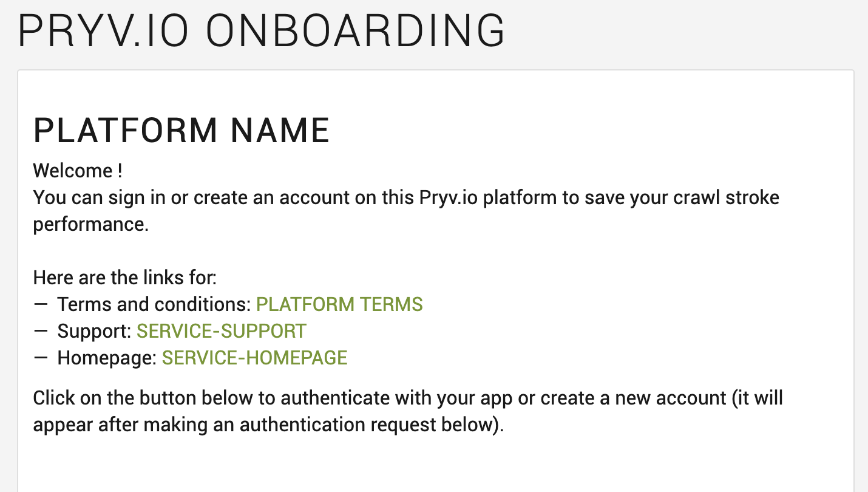Click the "authentication request below" phrase
Image resolution: width=868 pixels, height=492 pixels.
[x=370, y=425]
